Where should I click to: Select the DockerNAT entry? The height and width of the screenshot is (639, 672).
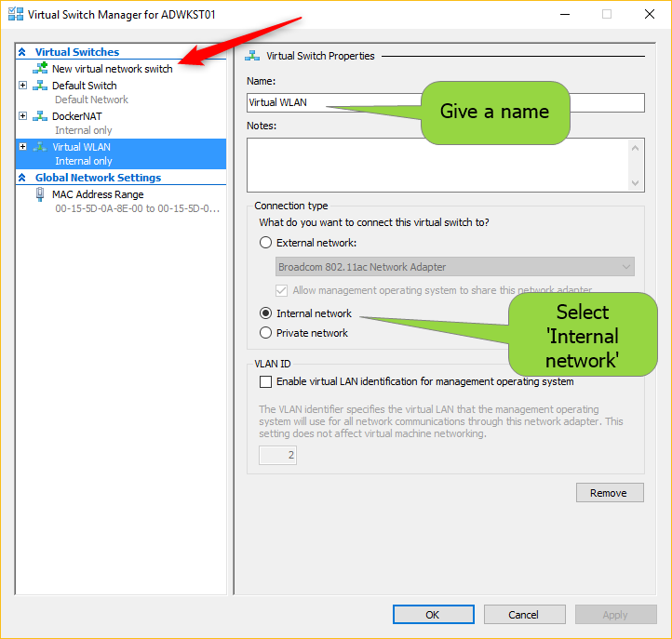point(77,116)
